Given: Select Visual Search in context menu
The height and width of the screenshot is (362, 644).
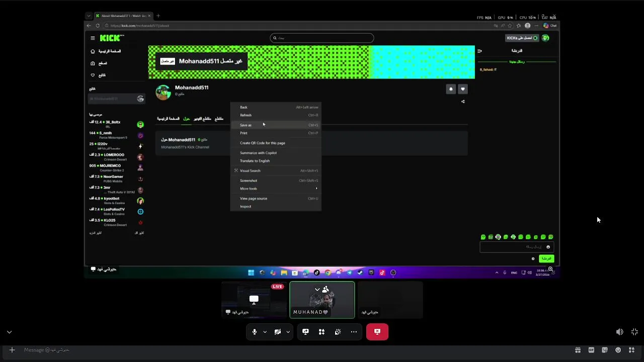Looking at the screenshot, I should click(x=276, y=170).
